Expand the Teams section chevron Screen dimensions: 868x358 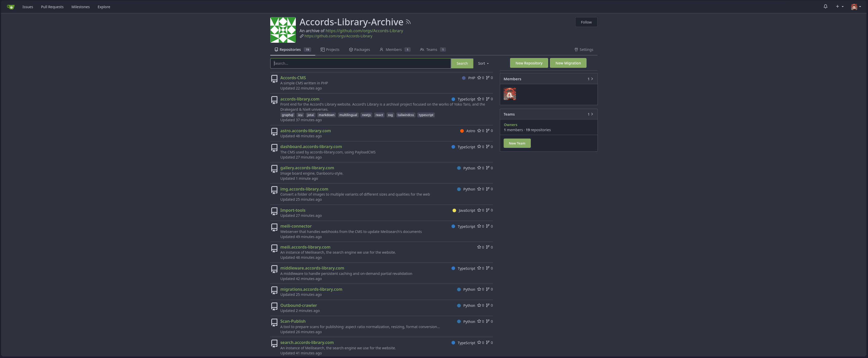point(593,115)
